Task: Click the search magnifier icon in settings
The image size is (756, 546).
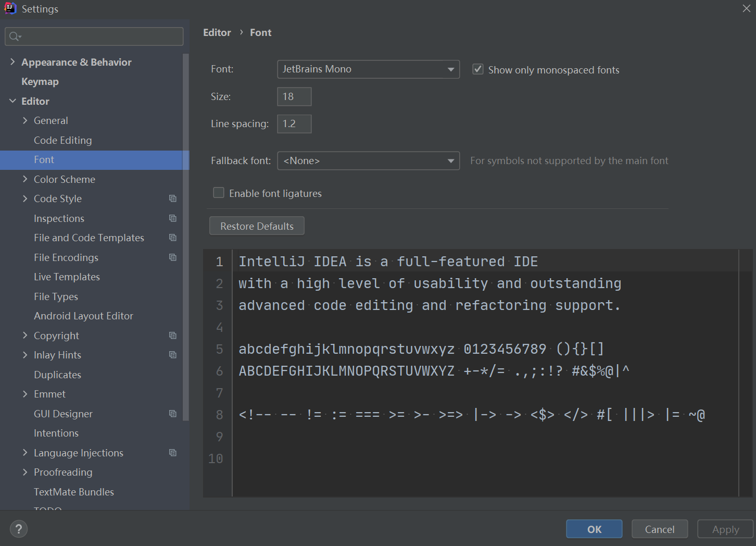Action: click(x=14, y=36)
